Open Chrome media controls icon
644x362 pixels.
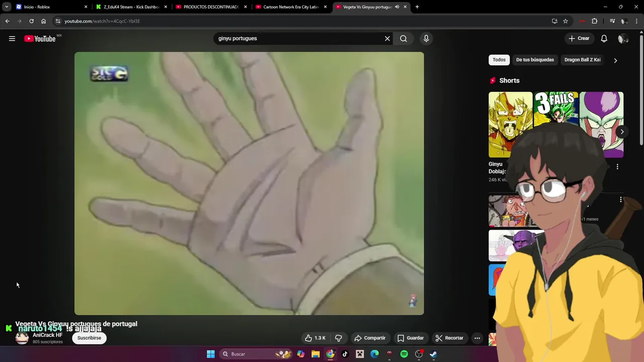tap(612, 21)
